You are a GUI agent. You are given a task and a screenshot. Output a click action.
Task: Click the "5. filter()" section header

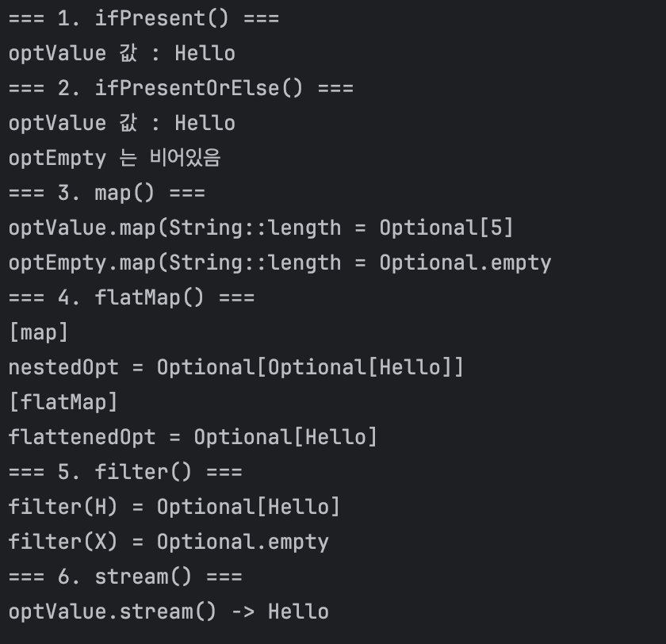point(125,472)
